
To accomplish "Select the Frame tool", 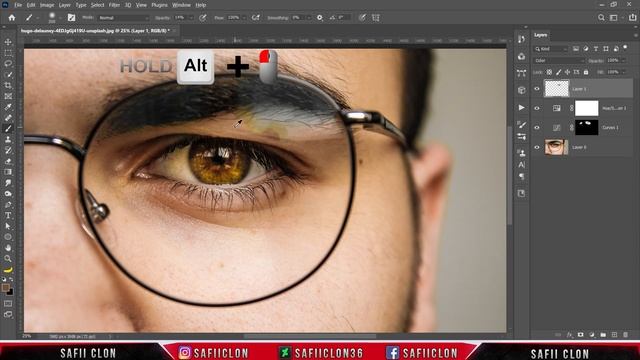I will [x=8, y=96].
